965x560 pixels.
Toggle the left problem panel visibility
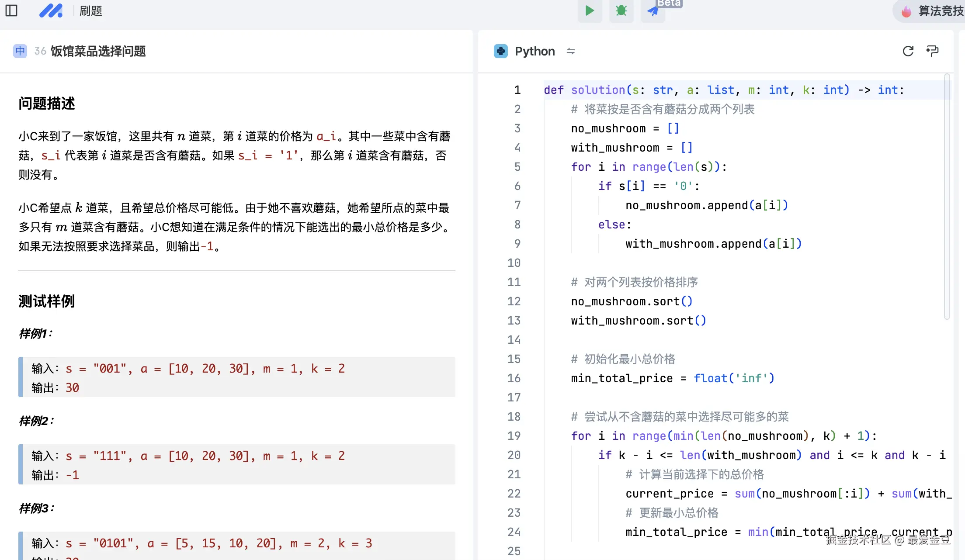coord(11,10)
